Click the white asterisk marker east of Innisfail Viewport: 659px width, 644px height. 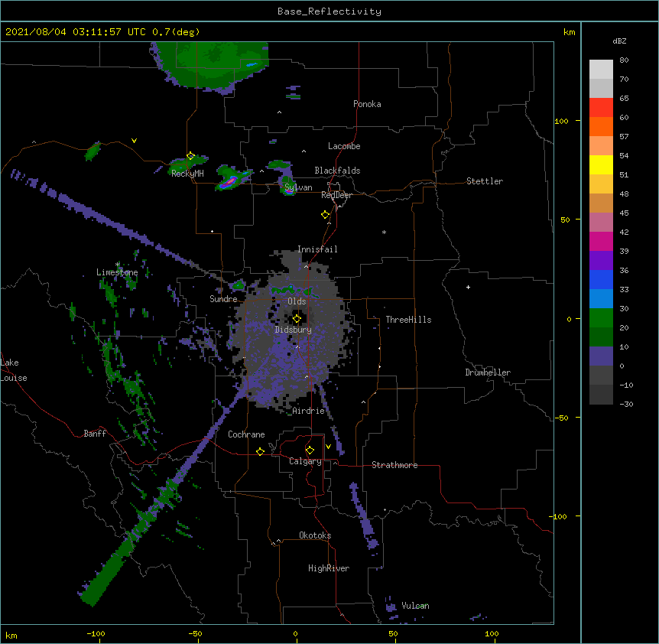[x=384, y=232]
